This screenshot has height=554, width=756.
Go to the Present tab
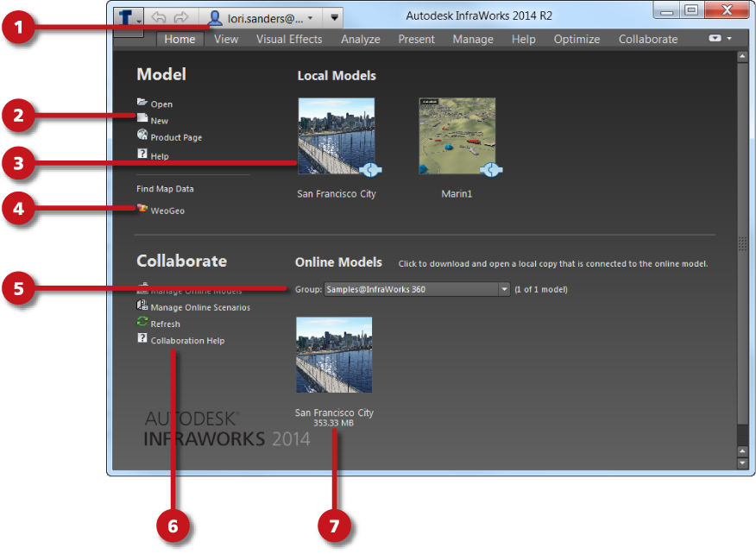[417, 39]
